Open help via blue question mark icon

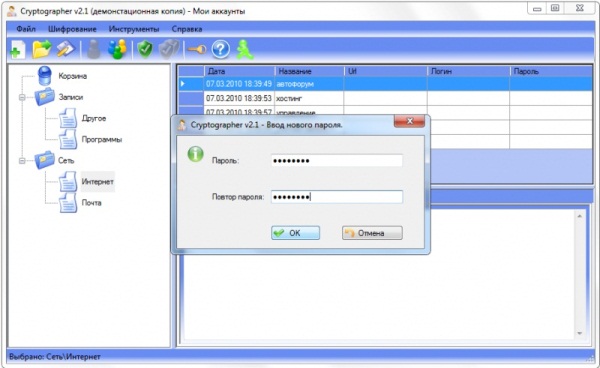220,49
